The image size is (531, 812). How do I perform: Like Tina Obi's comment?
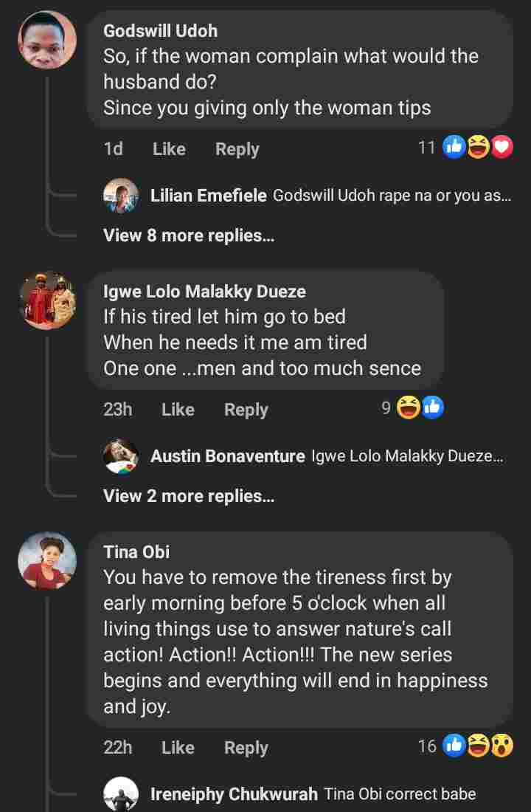178,748
